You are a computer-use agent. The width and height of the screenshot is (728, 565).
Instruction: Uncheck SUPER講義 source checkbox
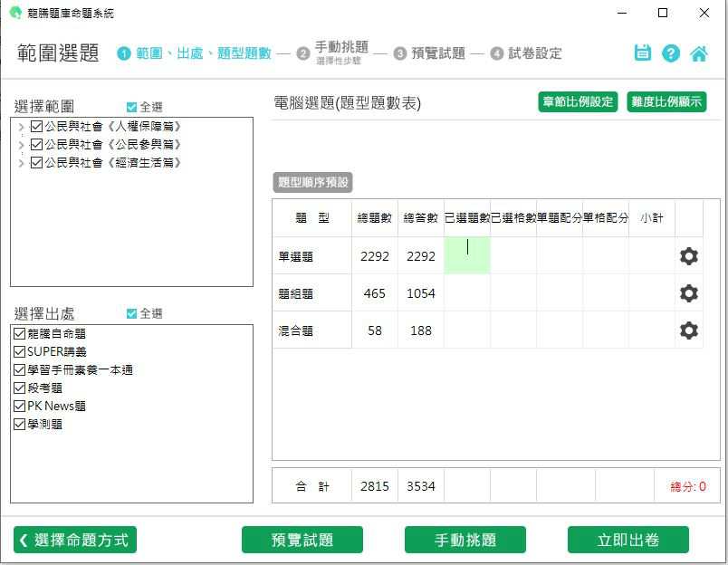tap(20, 351)
